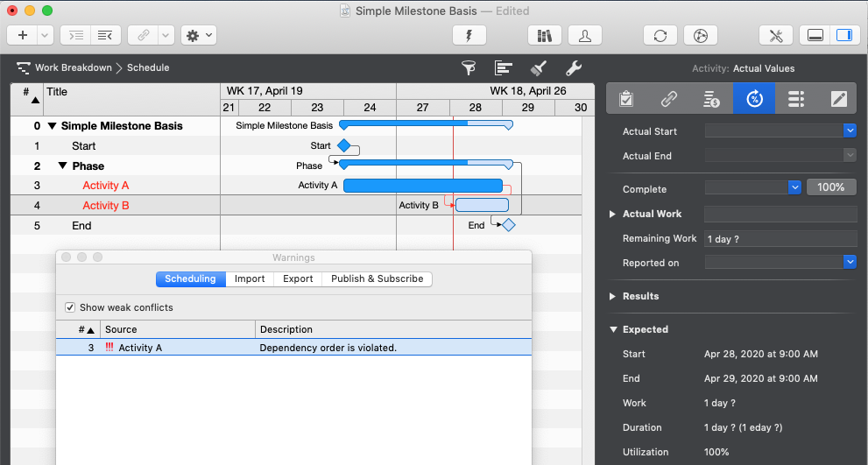
Task: Click the pencil notes inspector tab
Action: pyautogui.click(x=839, y=99)
